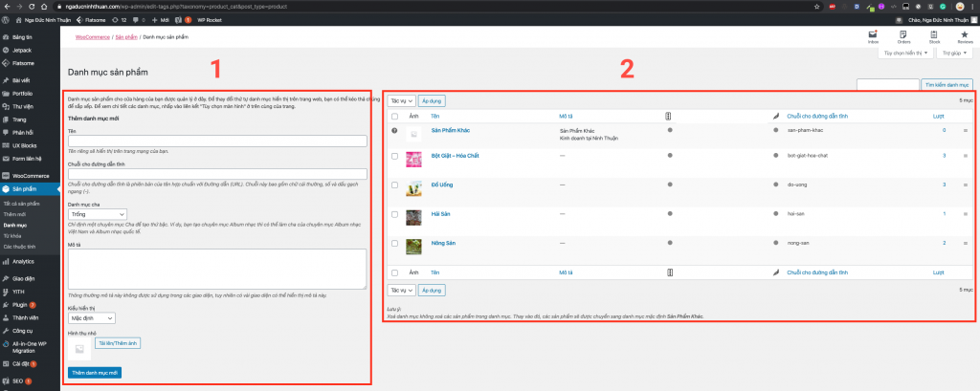Open the bottom Tác vụ bulk actions dropdown
The height and width of the screenshot is (391, 980).
tap(401, 290)
